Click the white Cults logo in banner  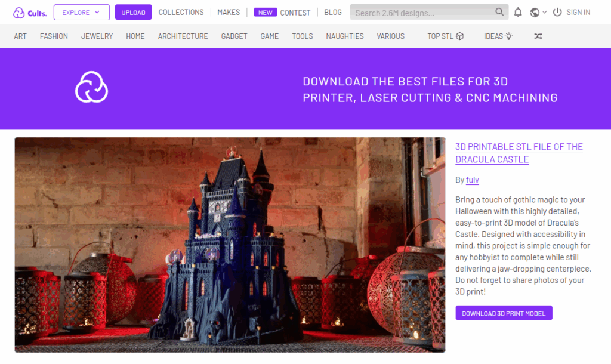(x=91, y=87)
